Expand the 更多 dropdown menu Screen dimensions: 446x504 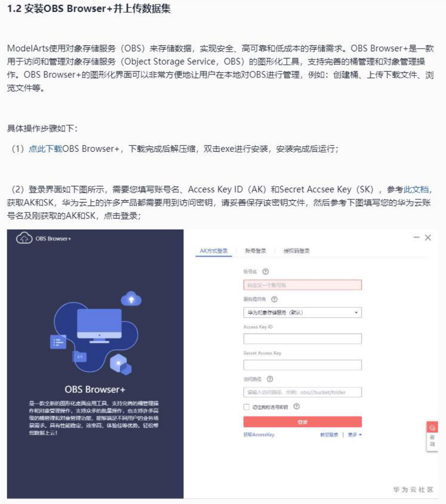(355, 435)
